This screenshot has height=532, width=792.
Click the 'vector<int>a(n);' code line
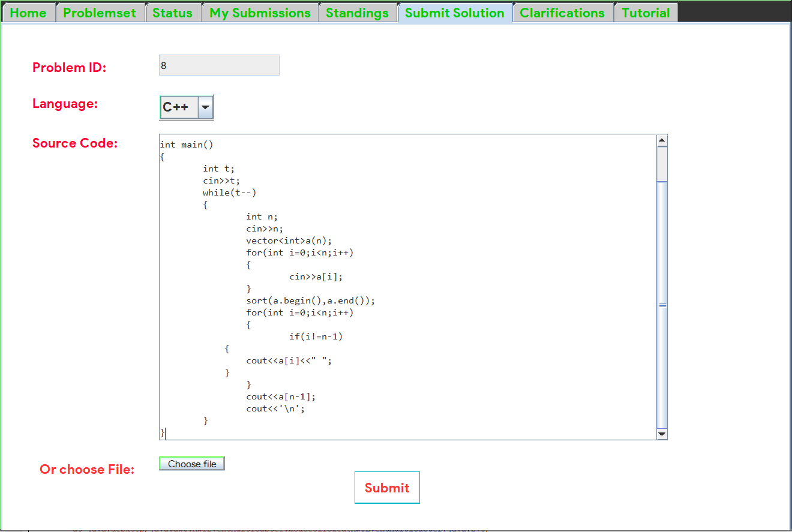[289, 241]
